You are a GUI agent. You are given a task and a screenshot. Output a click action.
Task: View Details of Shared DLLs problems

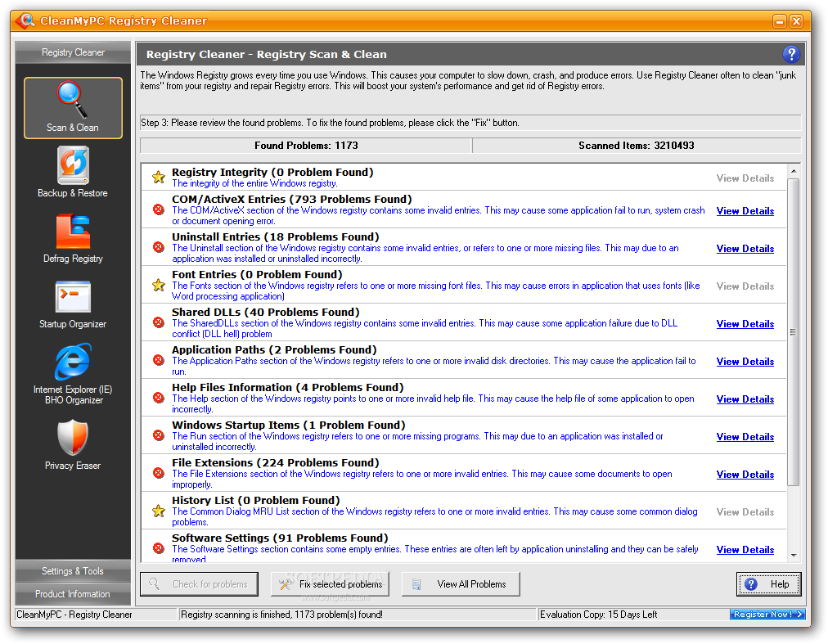[745, 324]
